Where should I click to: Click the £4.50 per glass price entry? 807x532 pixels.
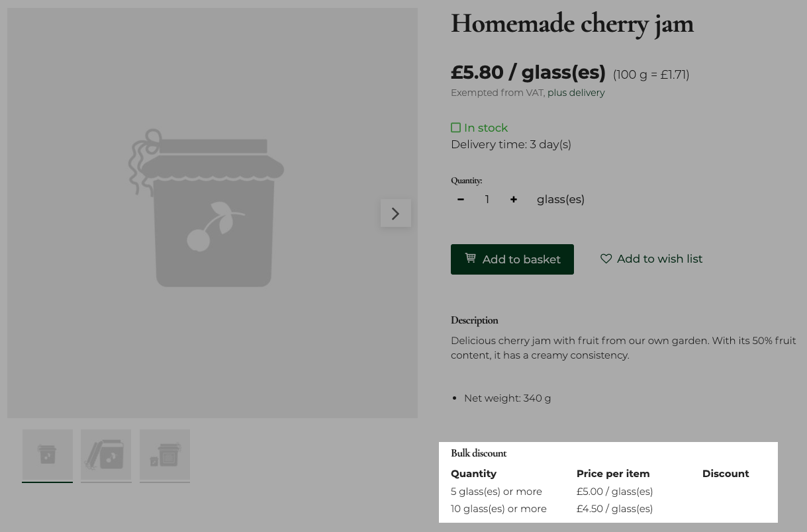[x=614, y=508]
